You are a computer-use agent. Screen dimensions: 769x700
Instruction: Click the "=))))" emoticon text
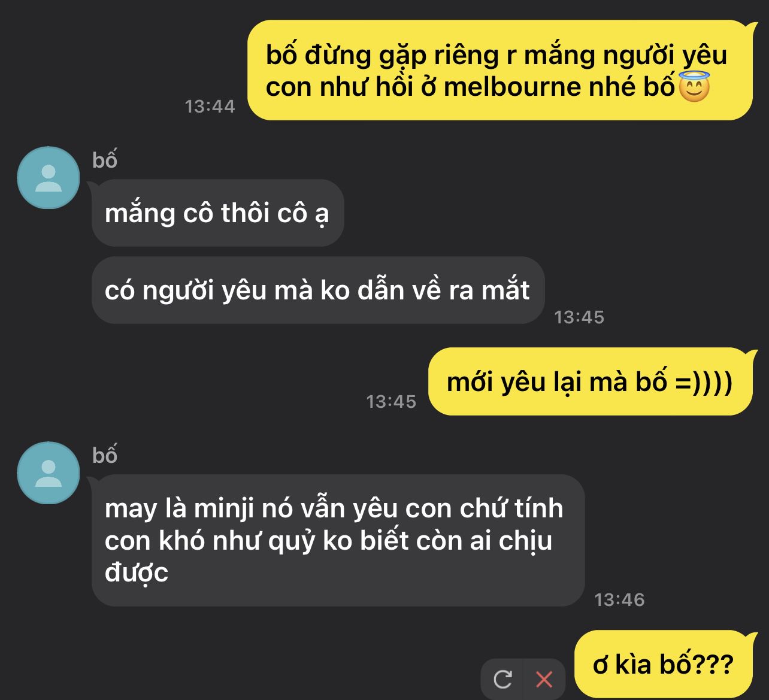point(703,382)
